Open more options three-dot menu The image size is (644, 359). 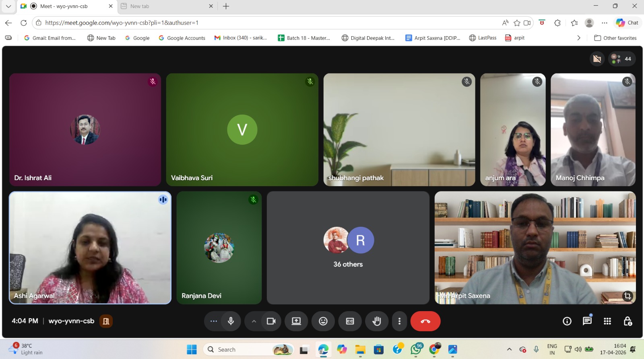pyautogui.click(x=399, y=321)
